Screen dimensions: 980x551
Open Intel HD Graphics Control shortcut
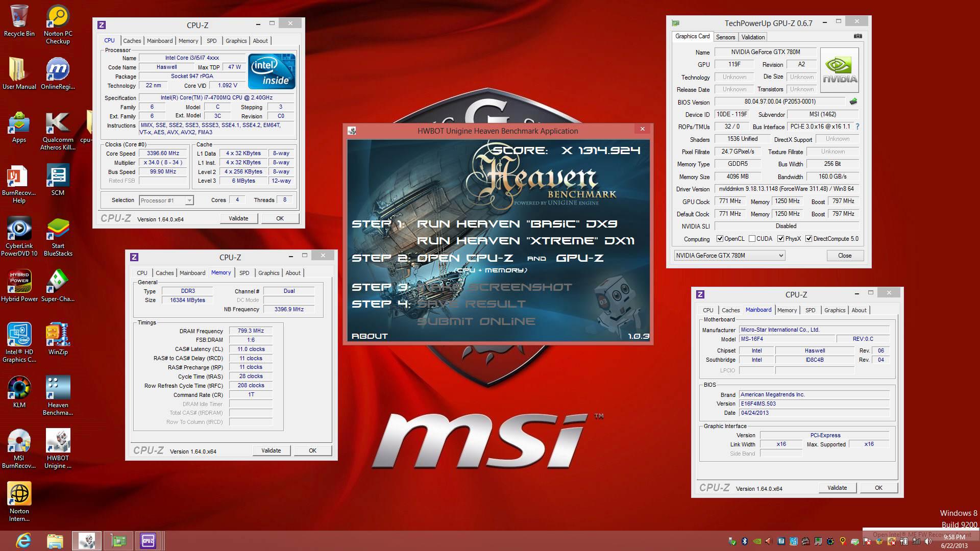[19, 343]
